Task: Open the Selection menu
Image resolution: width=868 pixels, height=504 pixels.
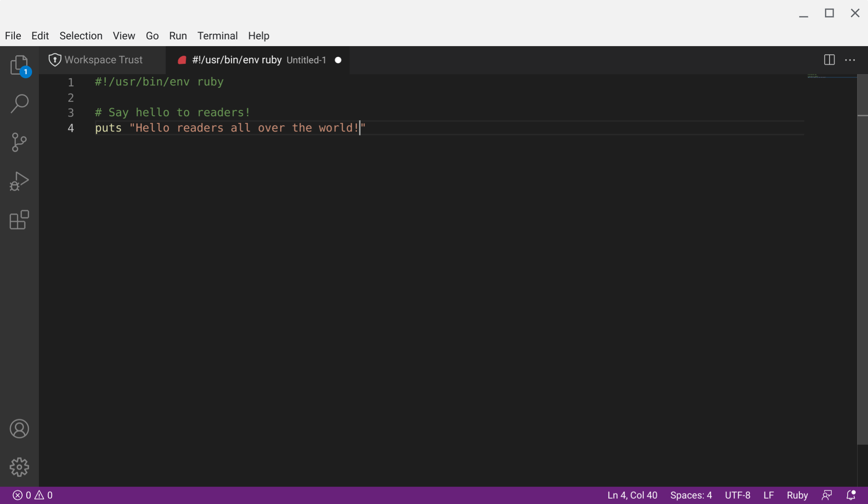Action: tap(81, 36)
